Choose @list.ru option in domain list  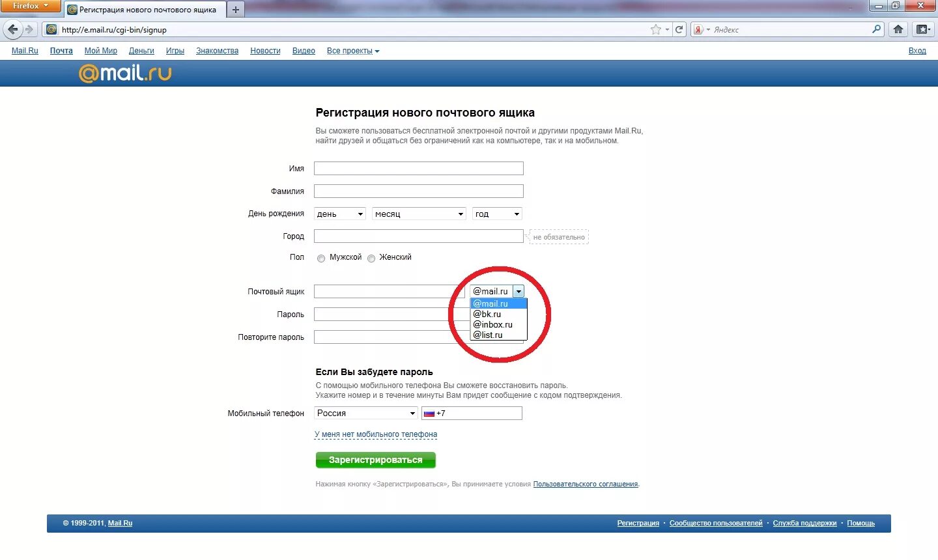(x=498, y=335)
